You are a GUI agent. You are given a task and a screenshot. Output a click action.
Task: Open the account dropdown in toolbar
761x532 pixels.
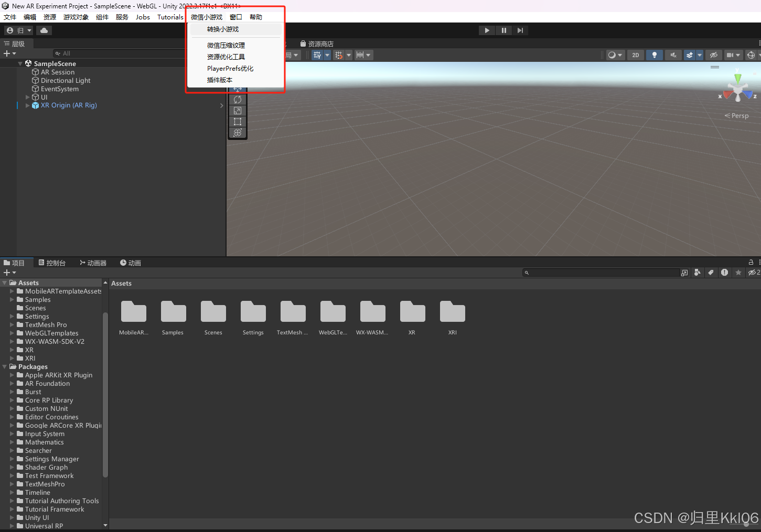point(19,30)
